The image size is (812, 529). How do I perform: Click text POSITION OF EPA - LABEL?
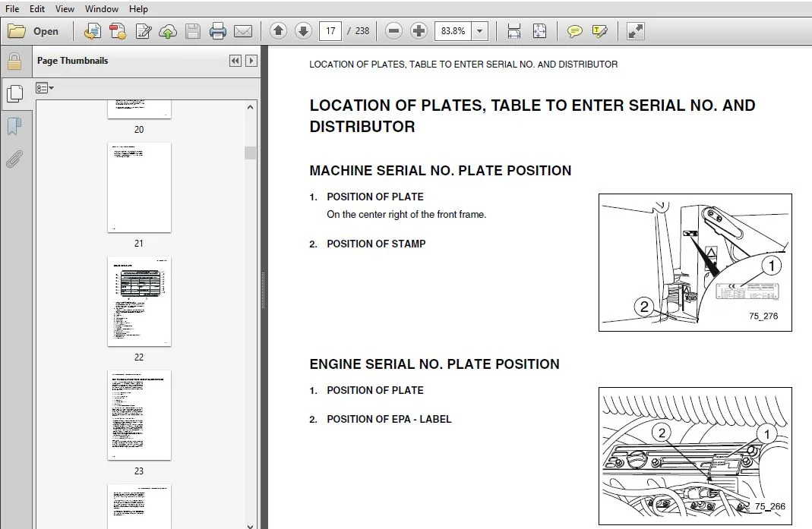[389, 419]
